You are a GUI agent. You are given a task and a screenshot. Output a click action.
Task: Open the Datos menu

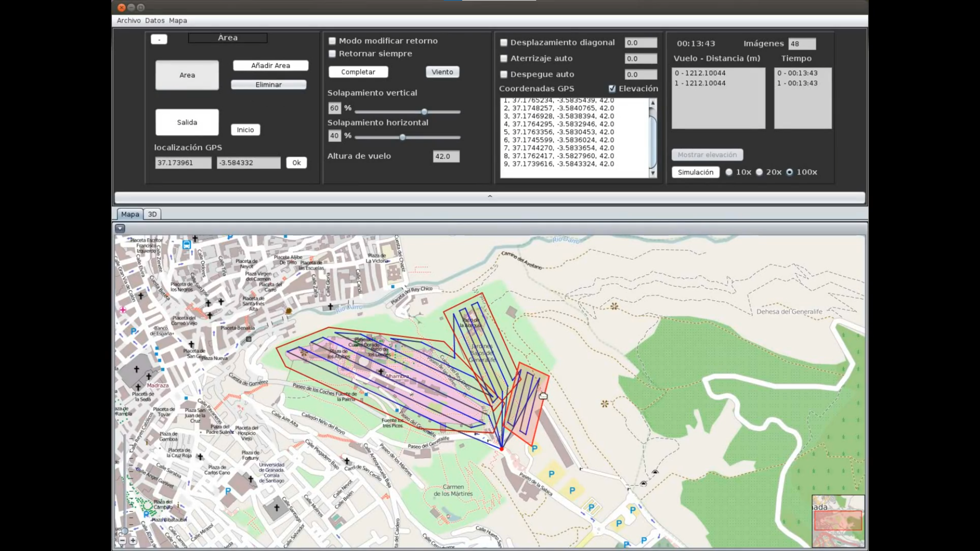pos(154,20)
